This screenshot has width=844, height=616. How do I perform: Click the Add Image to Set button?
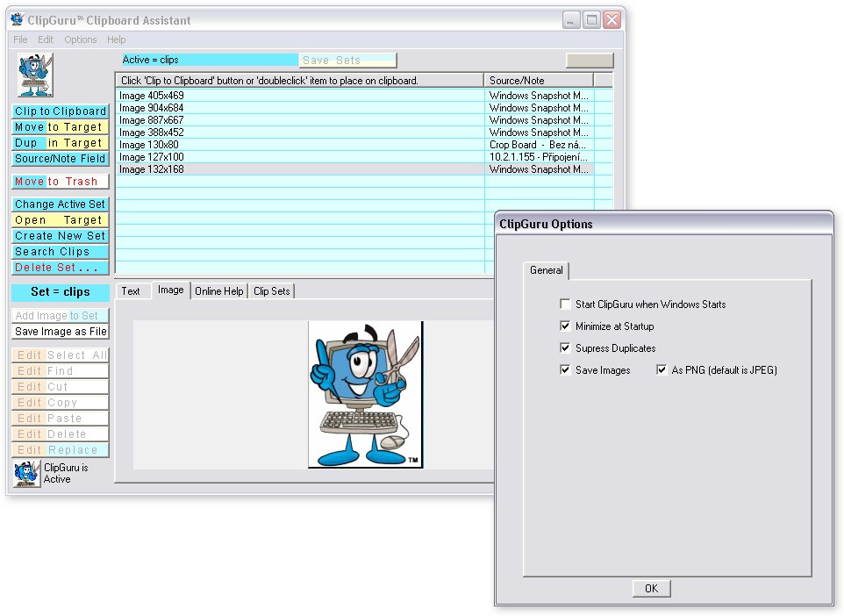point(61,316)
